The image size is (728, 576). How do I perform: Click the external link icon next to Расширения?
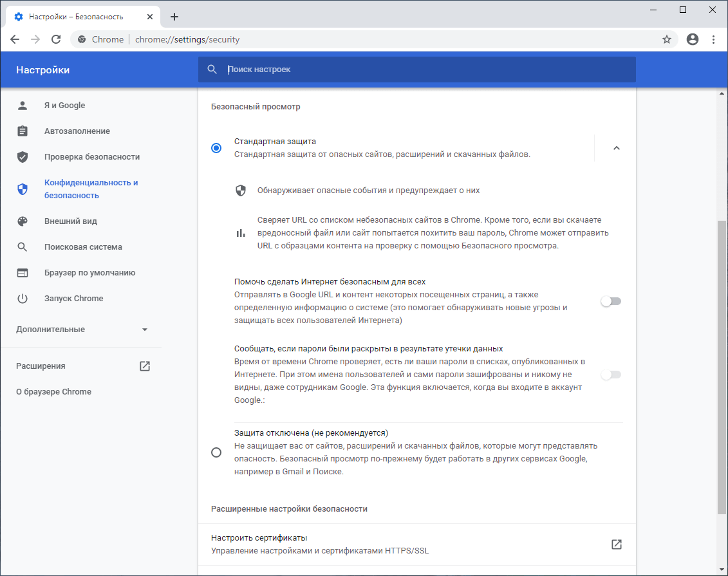145,366
